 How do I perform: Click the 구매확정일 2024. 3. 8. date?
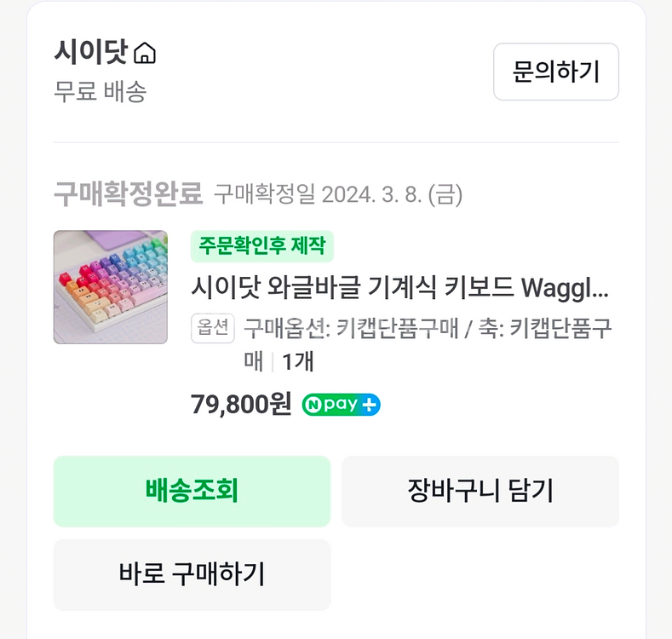pos(337,195)
